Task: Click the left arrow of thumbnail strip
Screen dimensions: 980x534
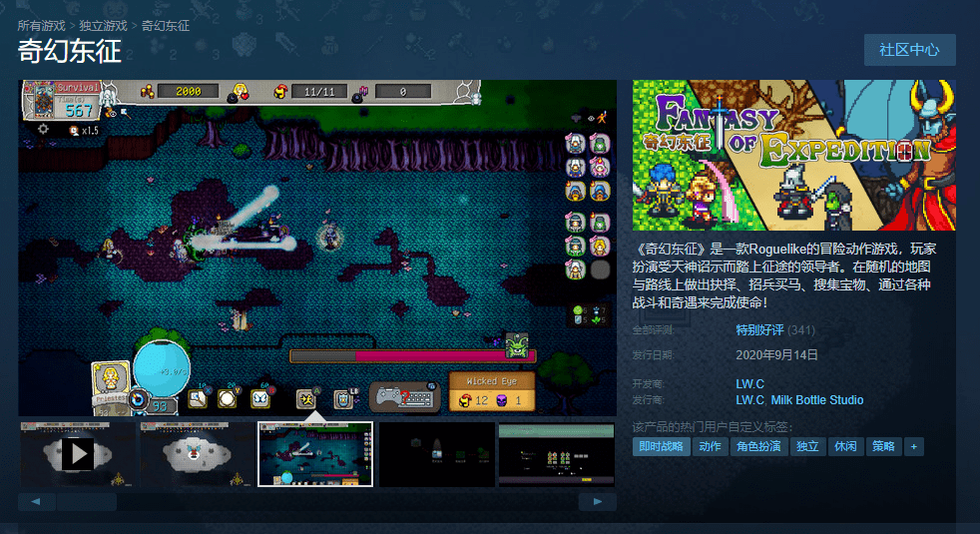Action: tap(36, 501)
